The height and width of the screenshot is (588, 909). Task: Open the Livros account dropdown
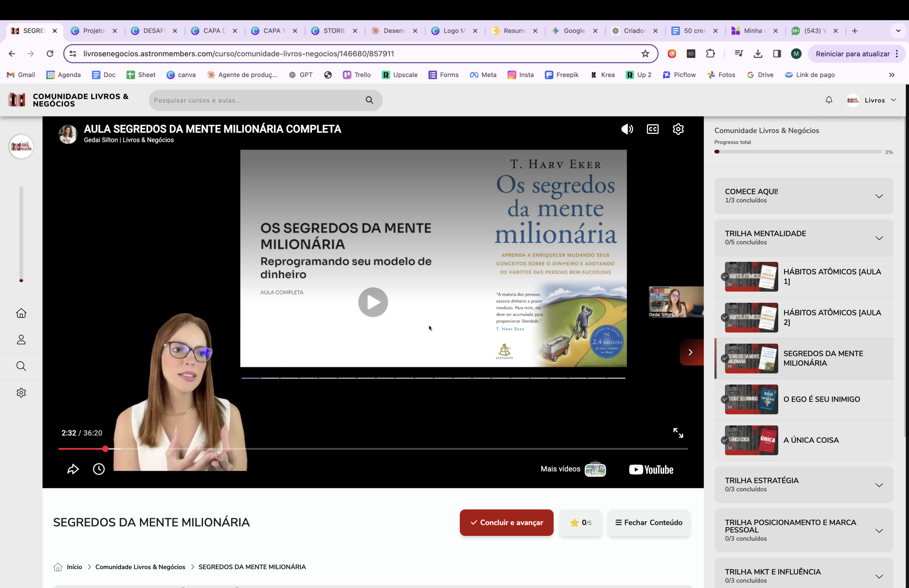coord(872,100)
